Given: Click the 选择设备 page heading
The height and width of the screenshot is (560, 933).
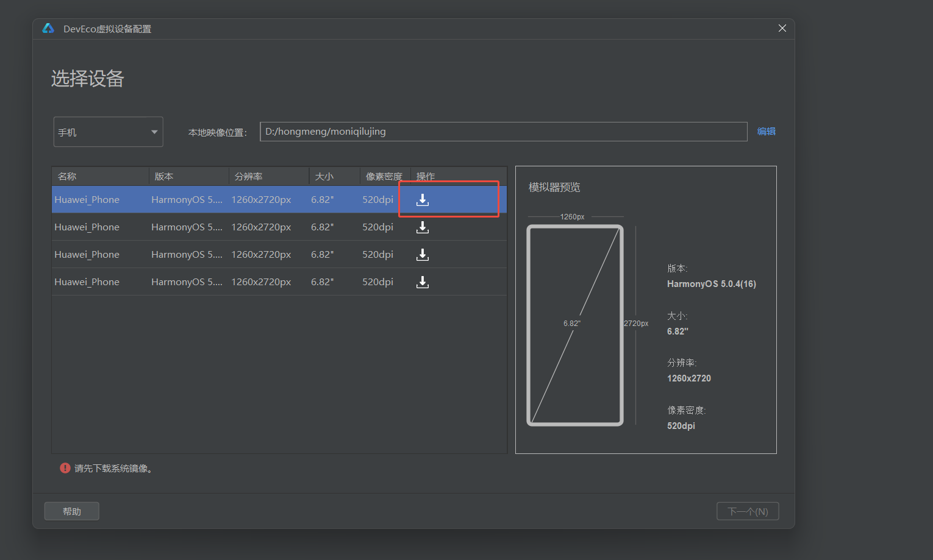Looking at the screenshot, I should tap(88, 79).
